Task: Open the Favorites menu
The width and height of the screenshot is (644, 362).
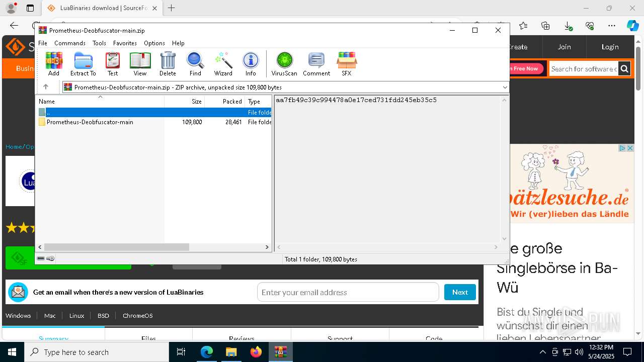Action: [x=125, y=43]
